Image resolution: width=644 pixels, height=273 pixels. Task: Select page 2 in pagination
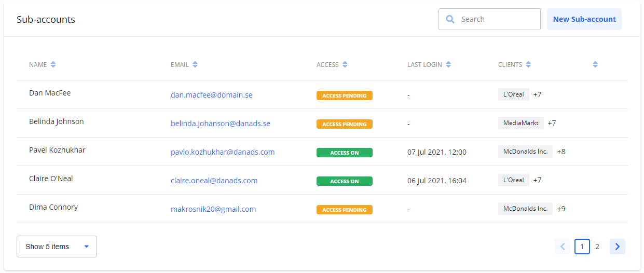(x=597, y=247)
